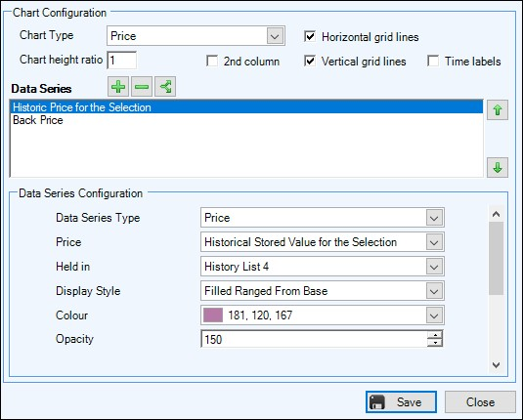Click the down arrow of the Opacity spinner
Screen dimensions: 523x420
(435, 343)
